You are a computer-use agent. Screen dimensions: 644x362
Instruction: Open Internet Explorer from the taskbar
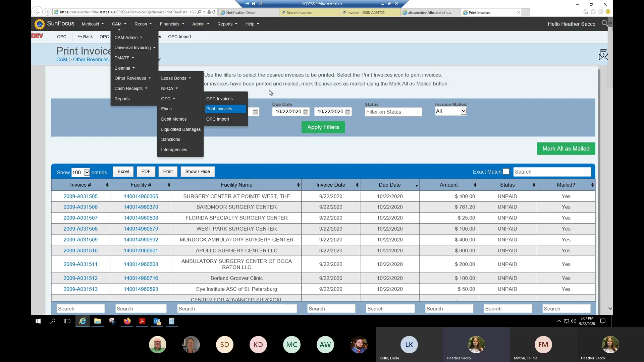click(83, 321)
